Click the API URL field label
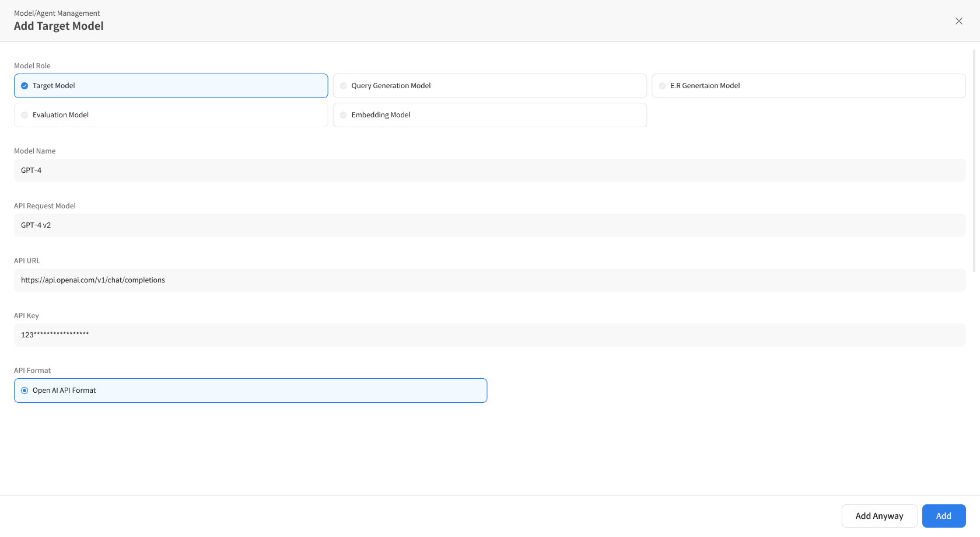980x537 pixels. point(27,261)
